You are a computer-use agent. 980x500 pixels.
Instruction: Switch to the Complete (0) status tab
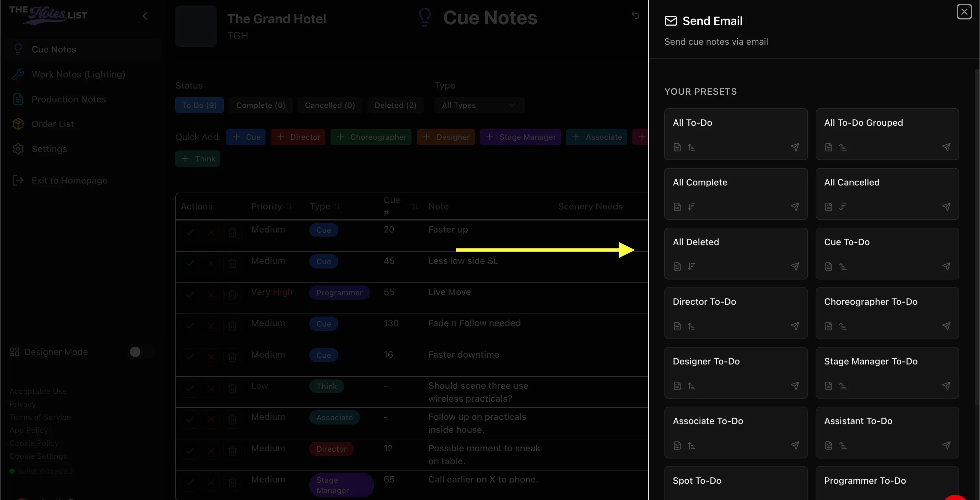pyautogui.click(x=261, y=105)
